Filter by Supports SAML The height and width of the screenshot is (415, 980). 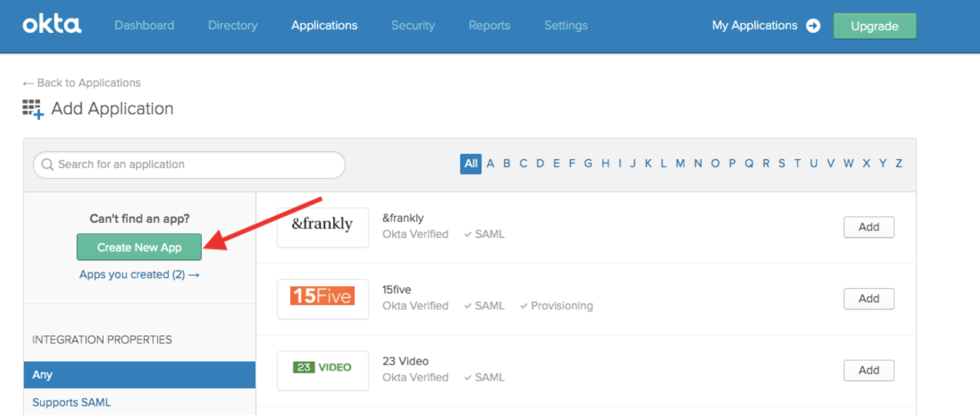point(72,402)
